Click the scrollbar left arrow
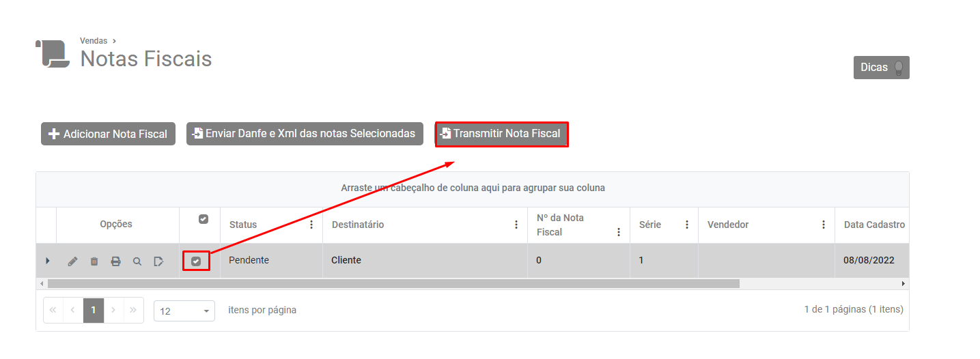Screen dimensions: 980x359 coord(42,283)
